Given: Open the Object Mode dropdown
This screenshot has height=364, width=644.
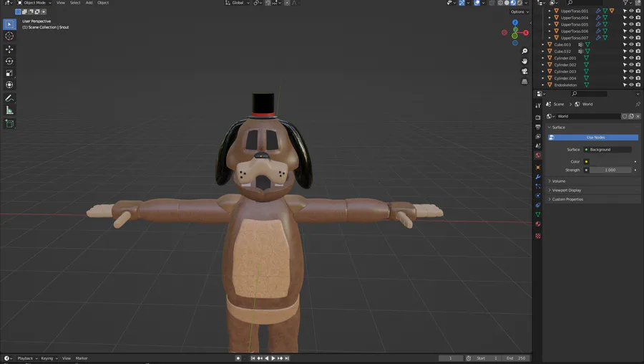Looking at the screenshot, I should pyautogui.click(x=34, y=3).
